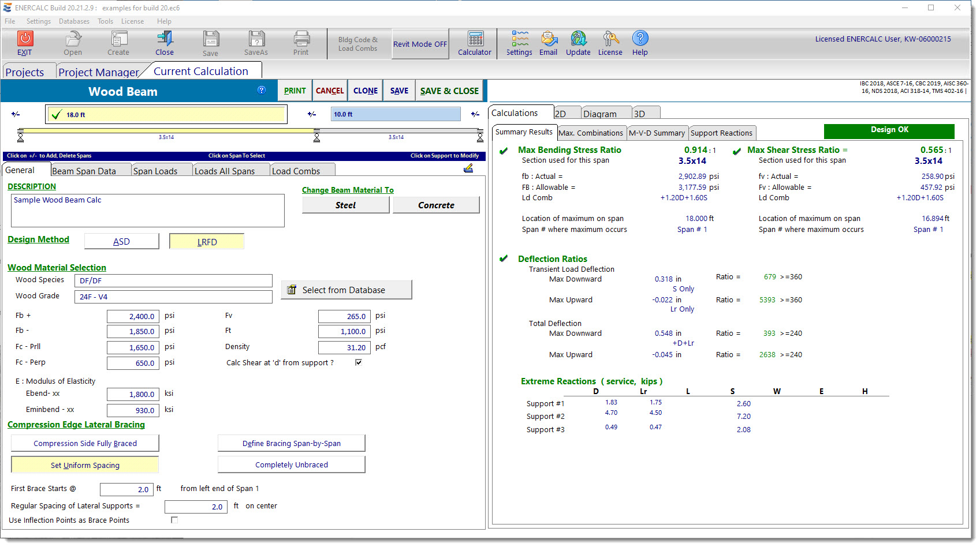This screenshot has width=980, height=547.
Task: Open the License keys icon
Action: pos(610,39)
